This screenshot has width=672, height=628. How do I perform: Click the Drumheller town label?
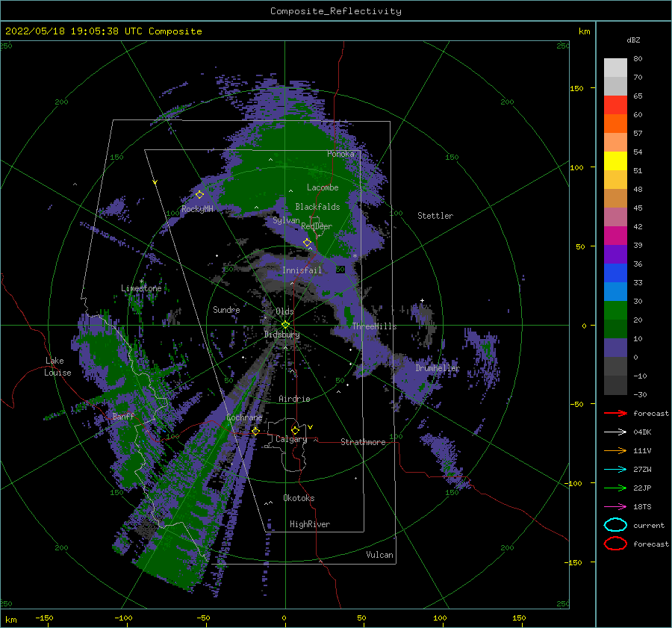[438, 368]
